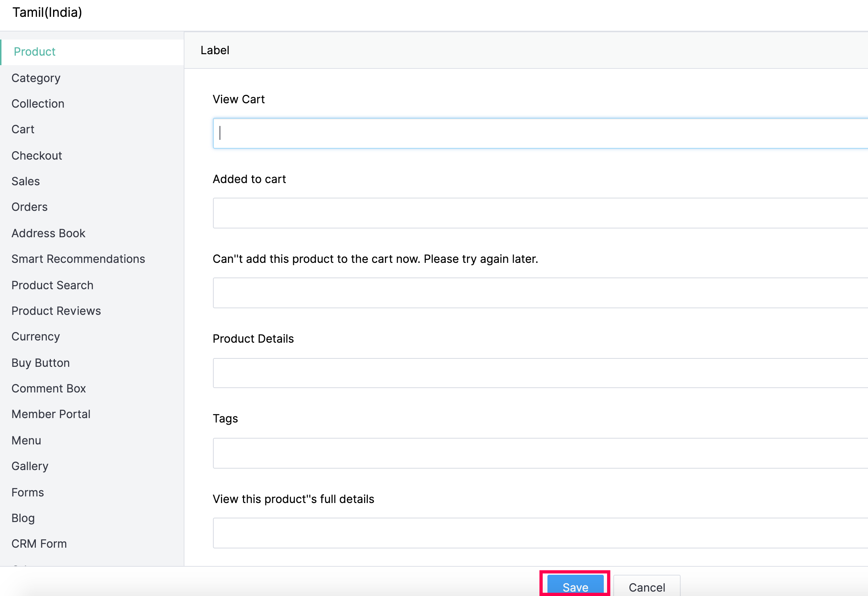This screenshot has width=868, height=596.
Task: Open Orders section in the sidebar
Action: tap(30, 207)
